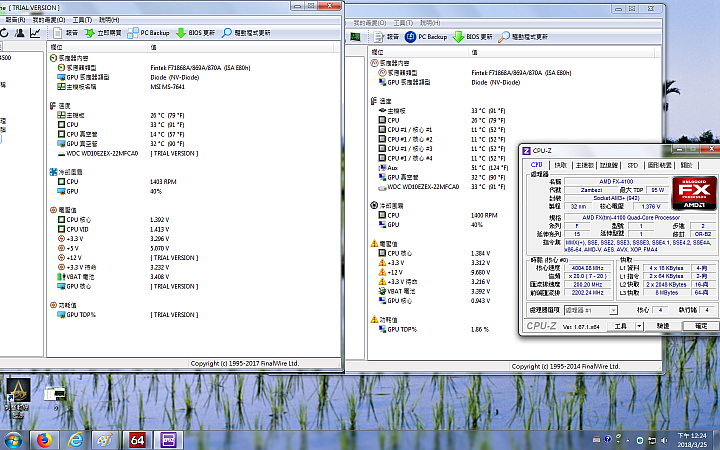Open Paint from the taskbar
Image resolution: width=720 pixels, height=450 pixels.
tap(106, 441)
